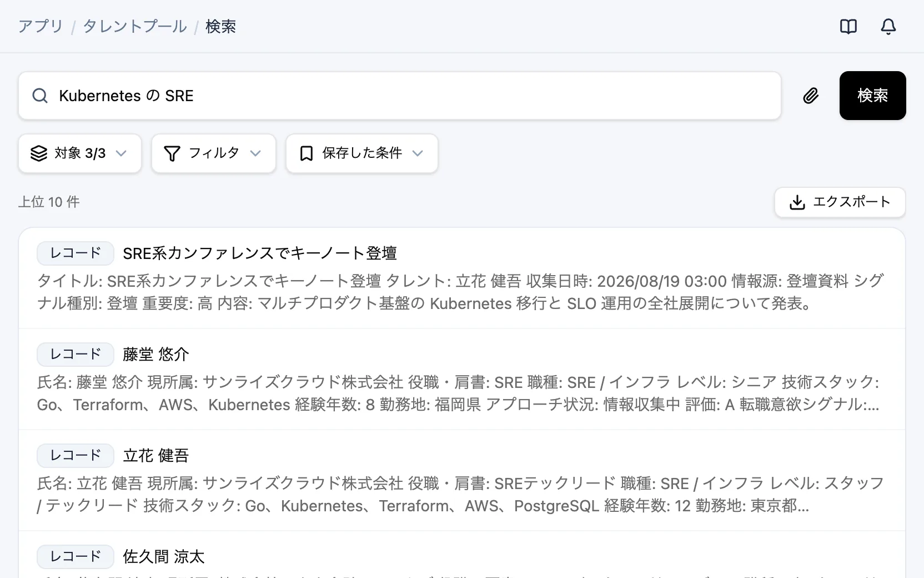Click the 上位 10 件 result count
Viewport: 924px width, 578px height.
[x=49, y=202]
